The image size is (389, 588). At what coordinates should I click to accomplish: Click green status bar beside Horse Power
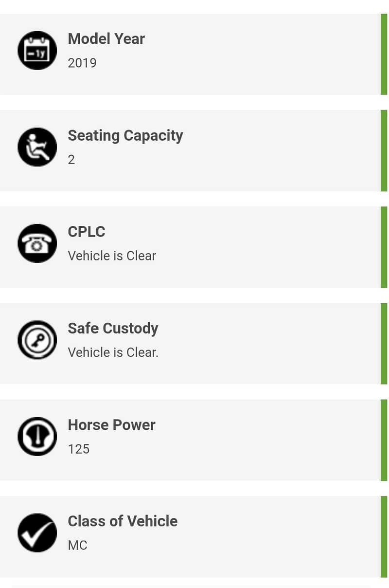pyautogui.click(x=384, y=440)
